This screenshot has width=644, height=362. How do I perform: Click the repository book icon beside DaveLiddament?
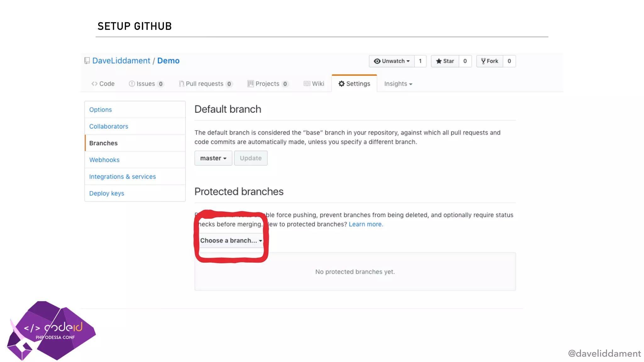pyautogui.click(x=87, y=61)
